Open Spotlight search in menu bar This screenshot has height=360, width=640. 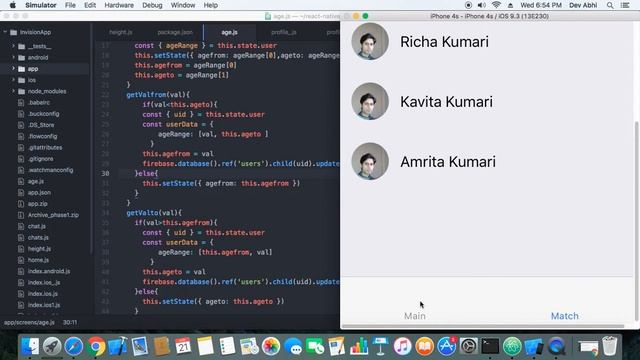point(610,5)
